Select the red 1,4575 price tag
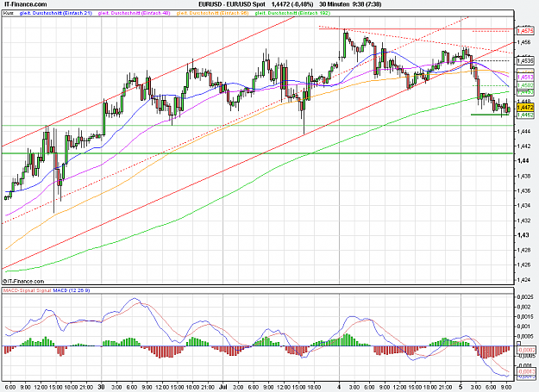This screenshot has width=539, height=392. click(x=525, y=31)
